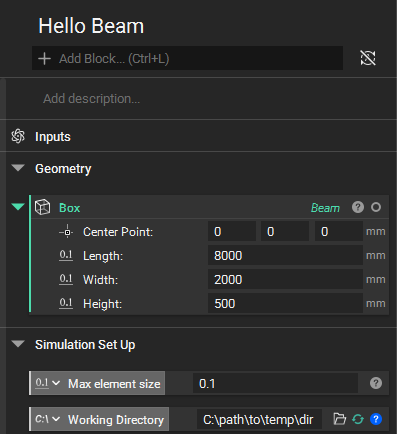
Task: Click the Height scalar icon
Action: pyautogui.click(x=66, y=303)
